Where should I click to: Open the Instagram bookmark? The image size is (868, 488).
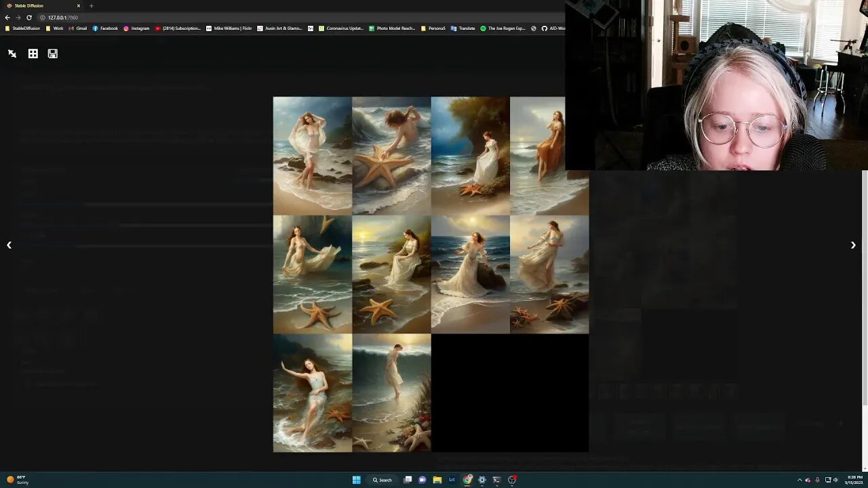[136, 28]
